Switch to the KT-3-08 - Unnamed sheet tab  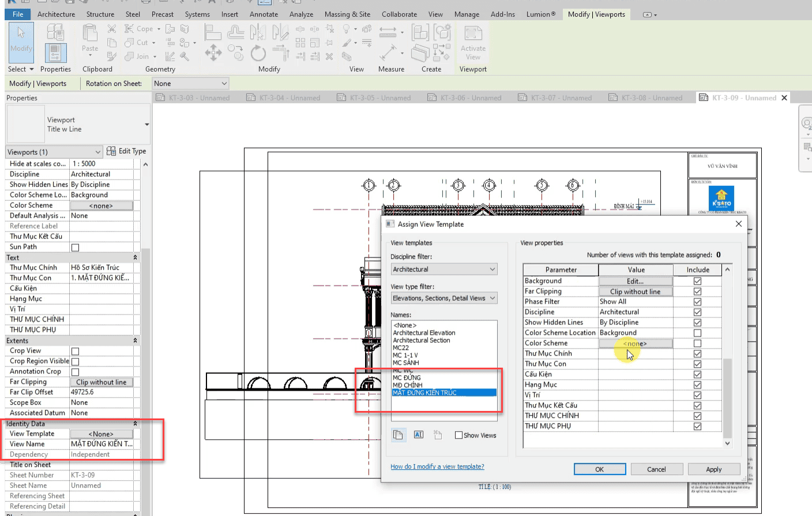point(645,98)
